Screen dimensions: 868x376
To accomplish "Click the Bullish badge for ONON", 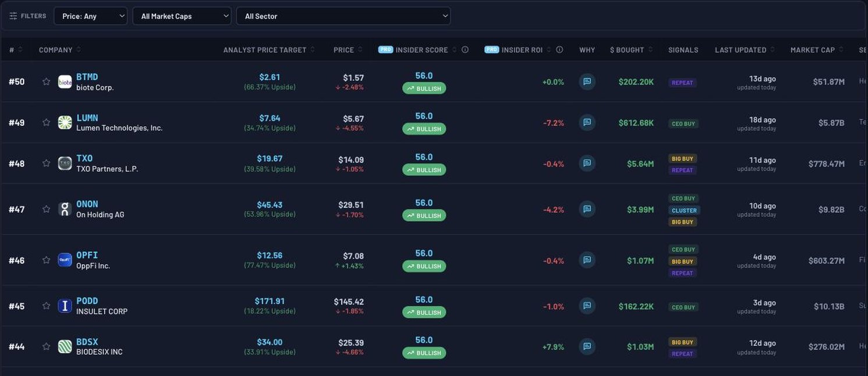I will point(424,215).
